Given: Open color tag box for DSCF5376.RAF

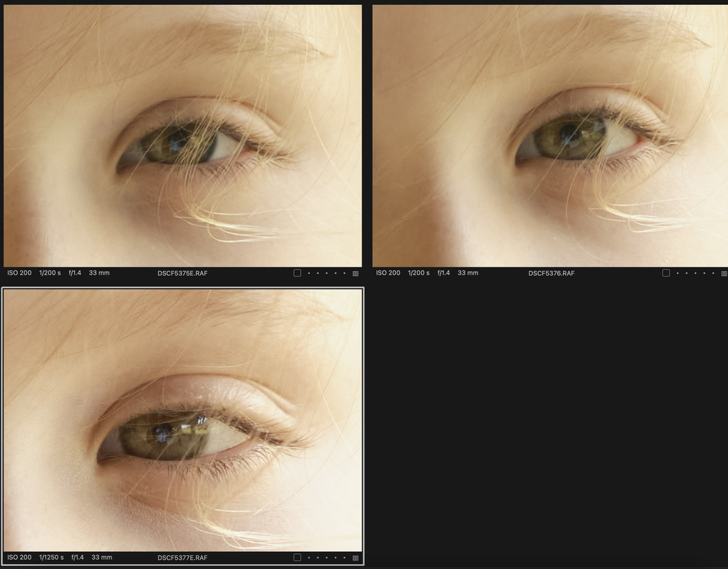Looking at the screenshot, I should point(666,273).
